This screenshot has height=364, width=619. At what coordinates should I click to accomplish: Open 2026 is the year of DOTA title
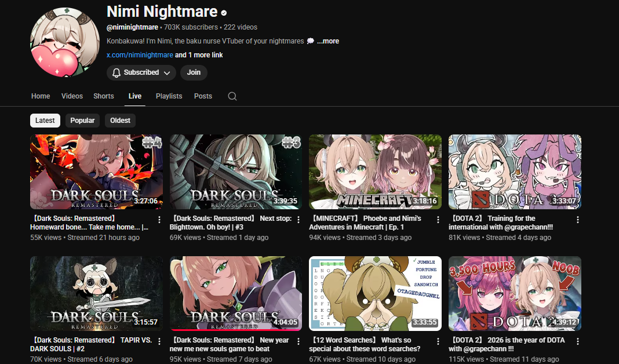click(x=507, y=344)
